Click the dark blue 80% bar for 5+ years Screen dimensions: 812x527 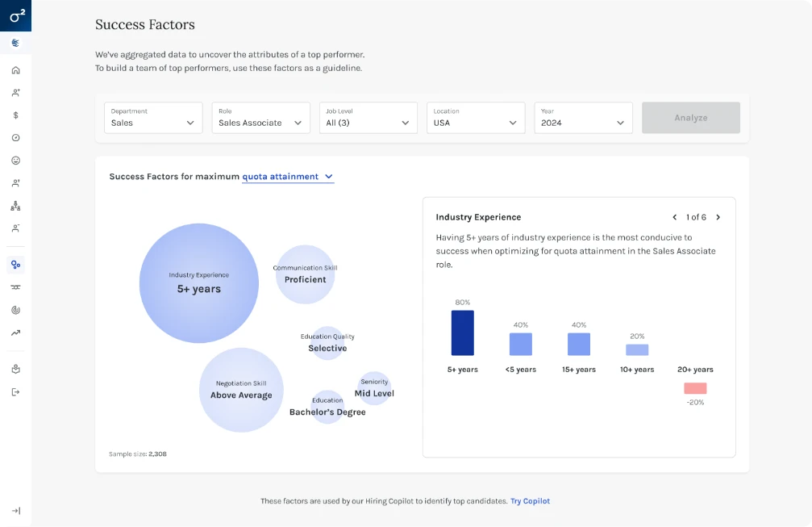[x=463, y=333]
